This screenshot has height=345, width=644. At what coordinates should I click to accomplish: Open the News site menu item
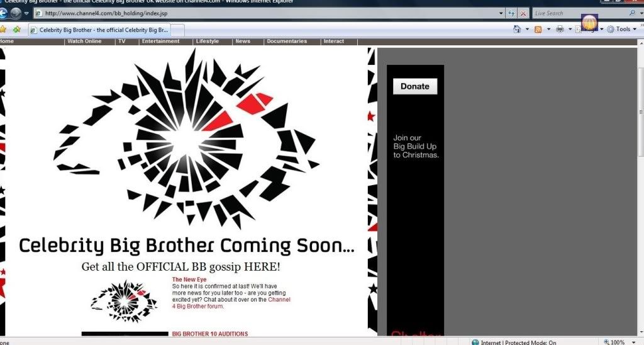click(243, 41)
